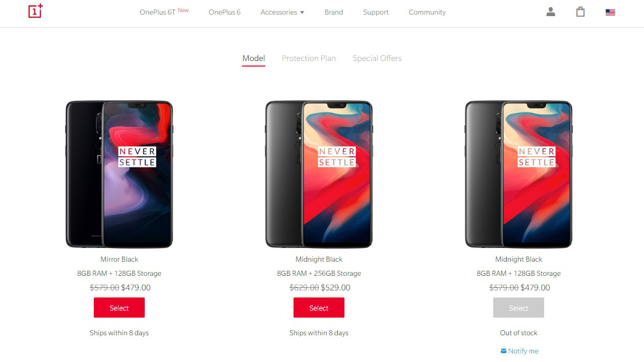Expand the Accessories dropdown arrow

click(302, 13)
